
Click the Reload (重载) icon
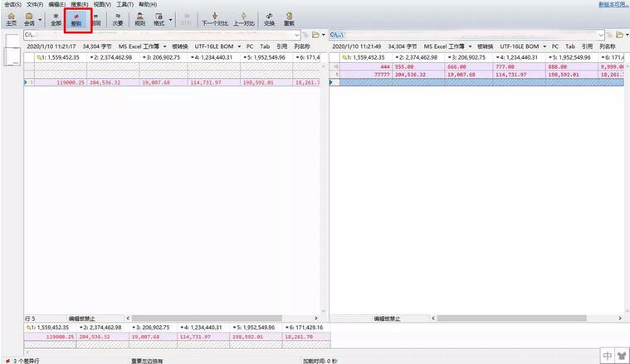(289, 18)
